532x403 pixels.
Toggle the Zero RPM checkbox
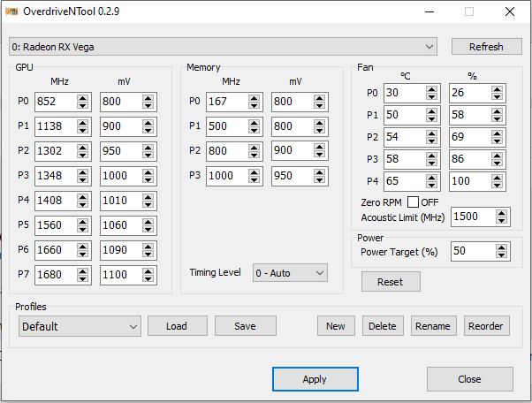413,202
